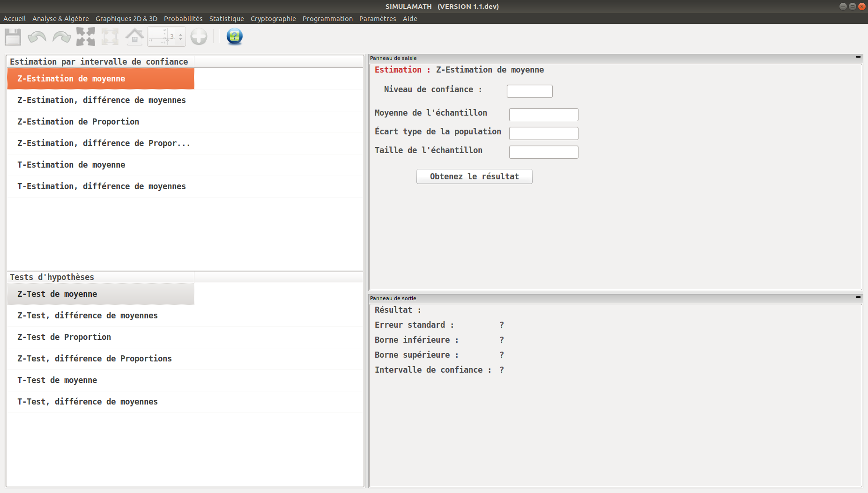Screen dimensions: 868x493
Task: Minimize the Panneau de saisie panel
Action: 858,57
